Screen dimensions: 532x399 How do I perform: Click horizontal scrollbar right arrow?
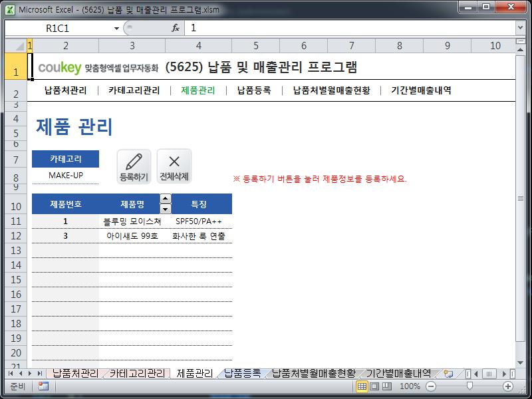click(x=505, y=374)
